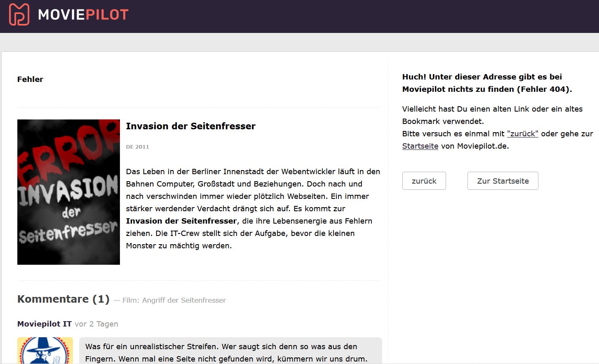Click the Moviepilot logo icon
599x364 pixels.
19,14
